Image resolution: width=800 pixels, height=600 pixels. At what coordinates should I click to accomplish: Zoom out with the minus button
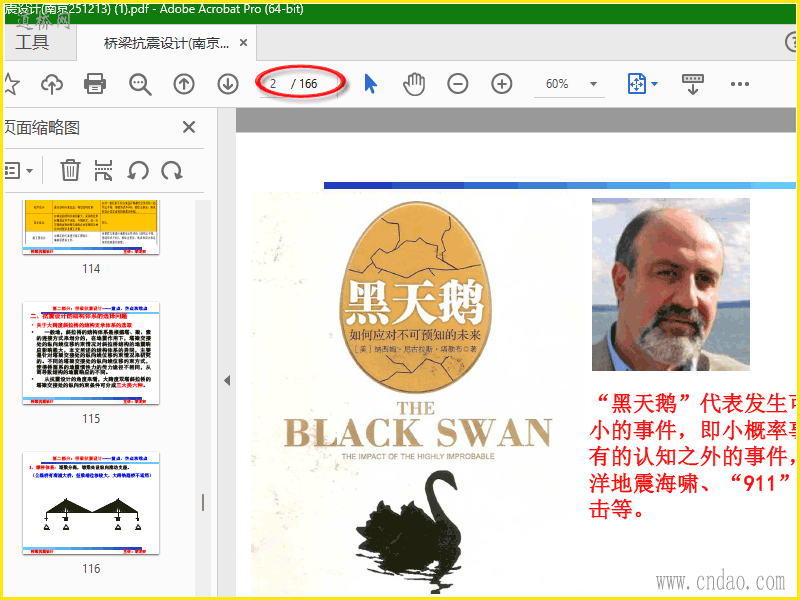click(x=458, y=84)
